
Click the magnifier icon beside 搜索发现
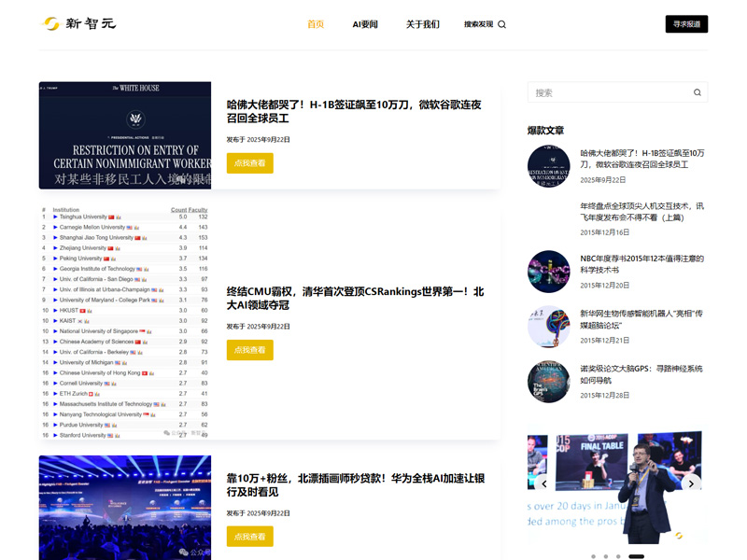[501, 24]
